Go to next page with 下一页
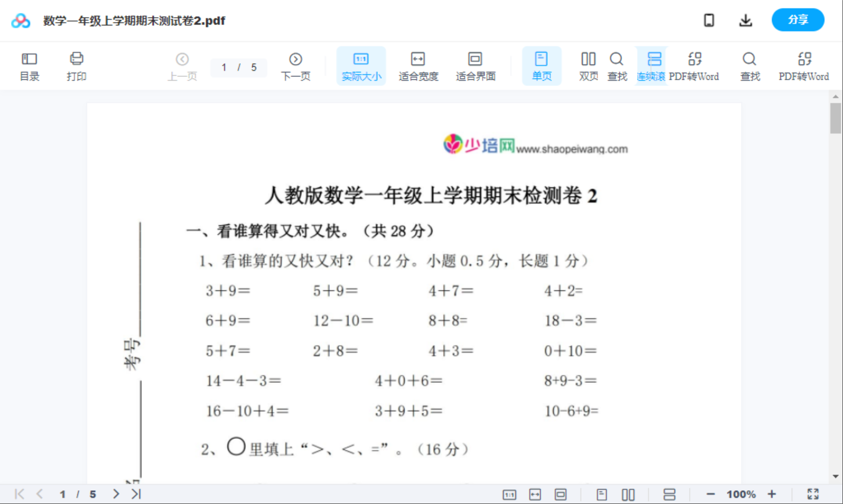Image resolution: width=843 pixels, height=504 pixels. [x=295, y=65]
